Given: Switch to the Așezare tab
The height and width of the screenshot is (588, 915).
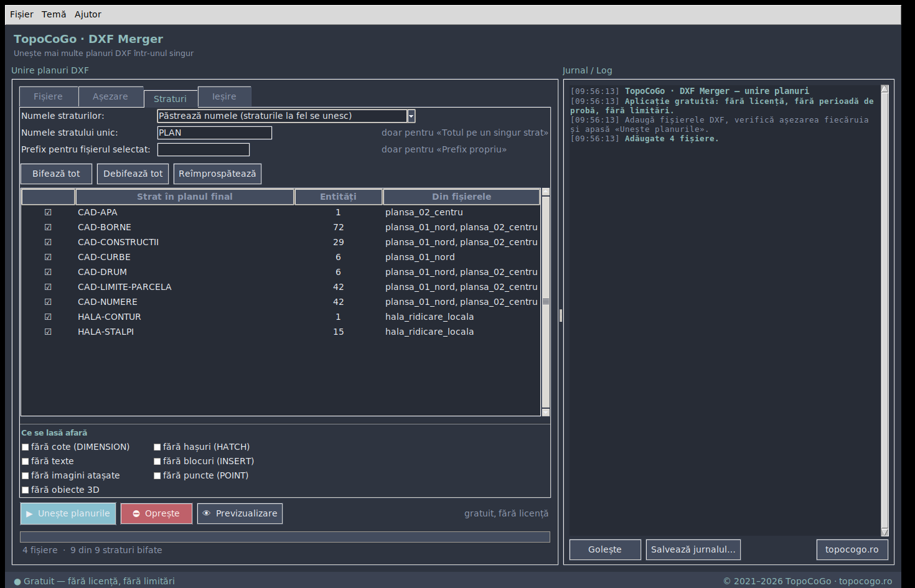Looking at the screenshot, I should coord(110,96).
